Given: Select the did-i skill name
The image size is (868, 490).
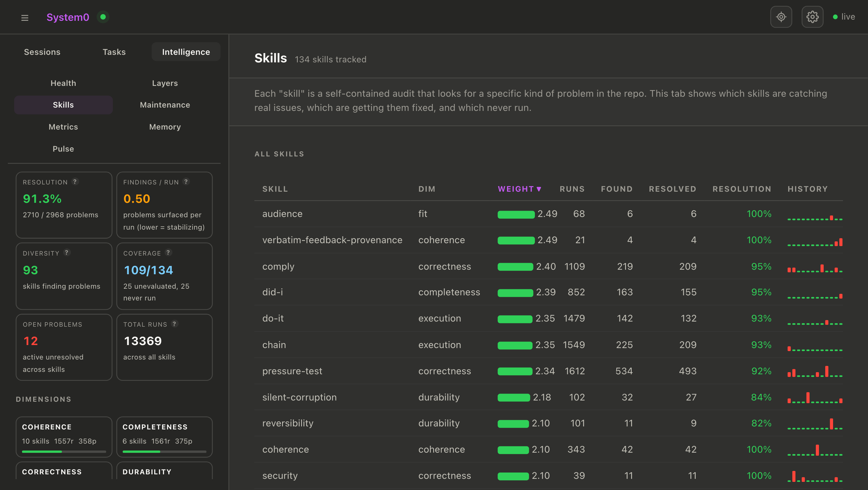Looking at the screenshot, I should [272, 292].
